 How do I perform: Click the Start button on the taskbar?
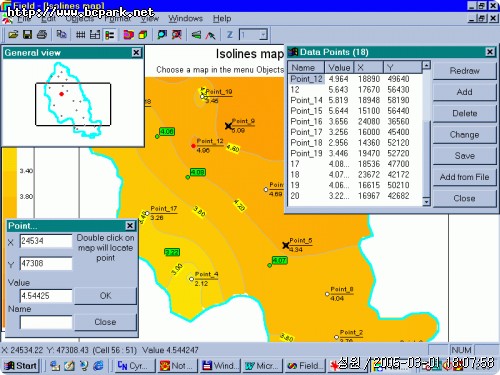click(x=21, y=366)
